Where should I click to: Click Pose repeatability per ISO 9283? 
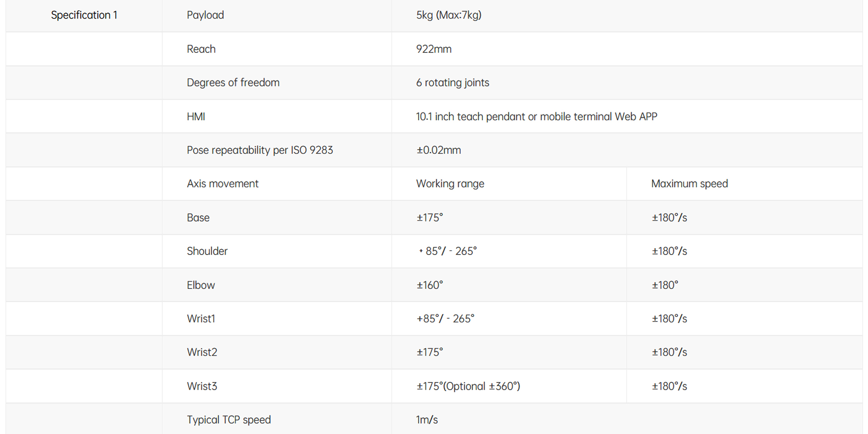pos(259,150)
